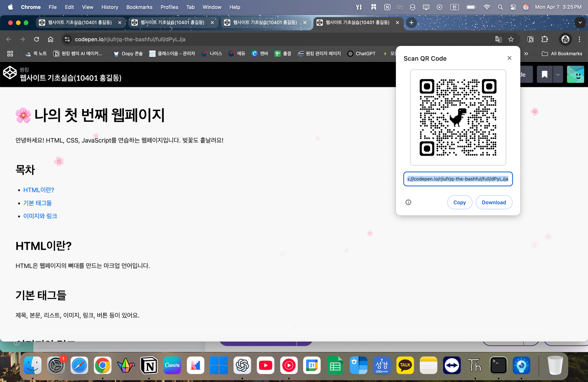Switch to the first browser tab

click(80, 22)
